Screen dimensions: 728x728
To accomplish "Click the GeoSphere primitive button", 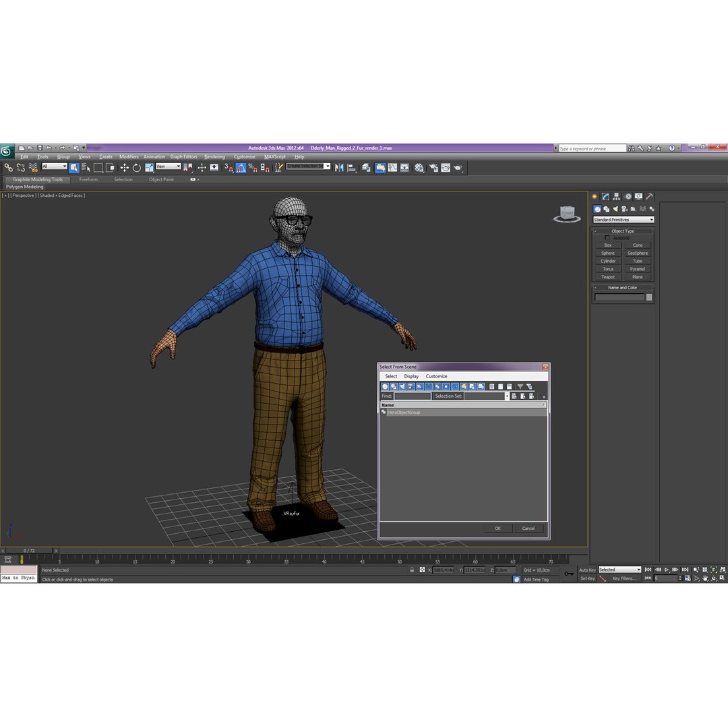I will click(x=638, y=253).
